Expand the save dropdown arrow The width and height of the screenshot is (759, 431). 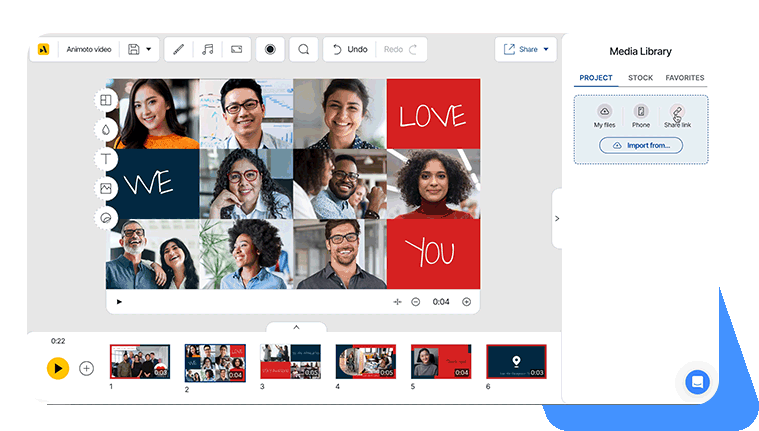149,49
